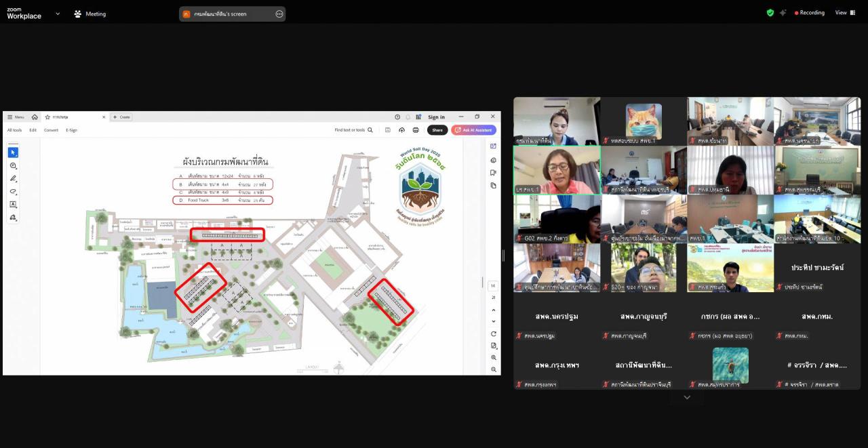The width and height of the screenshot is (868, 448).
Task: Click the green shield encryption icon
Action: [x=770, y=13]
